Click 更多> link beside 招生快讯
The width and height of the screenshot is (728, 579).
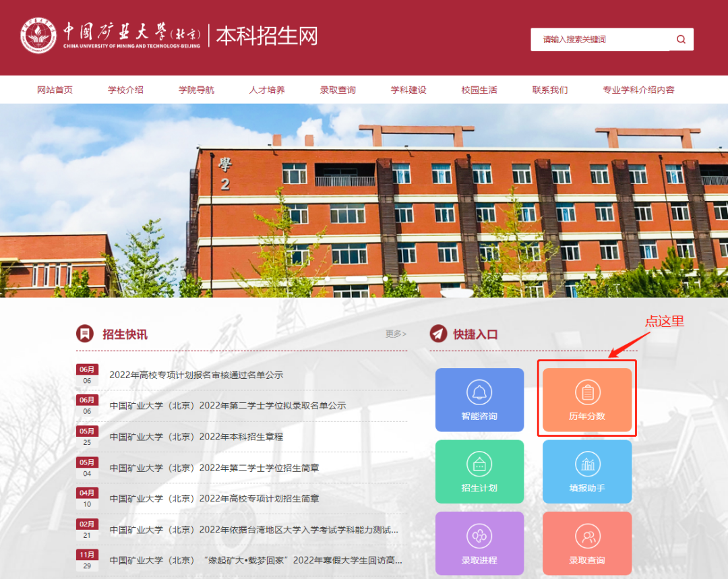click(x=396, y=334)
